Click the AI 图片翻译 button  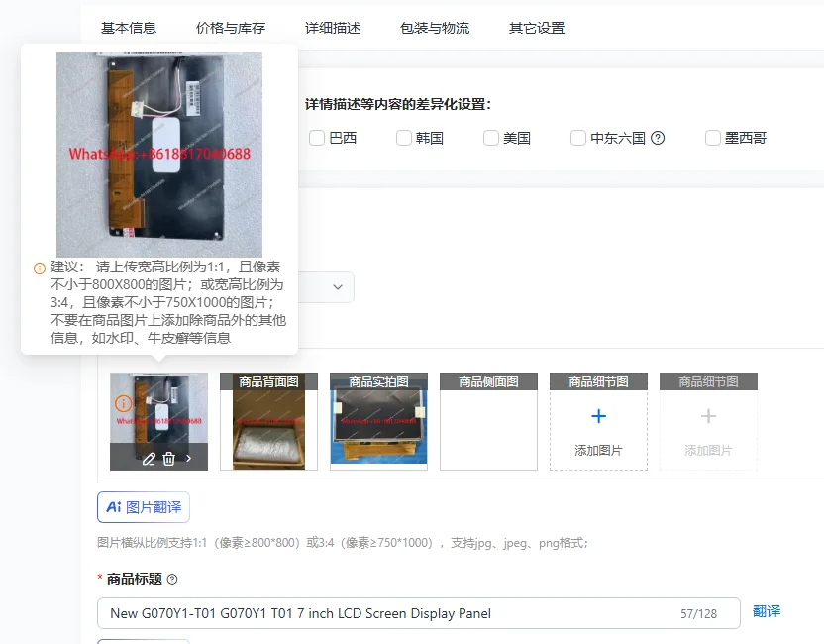pyautogui.click(x=144, y=507)
